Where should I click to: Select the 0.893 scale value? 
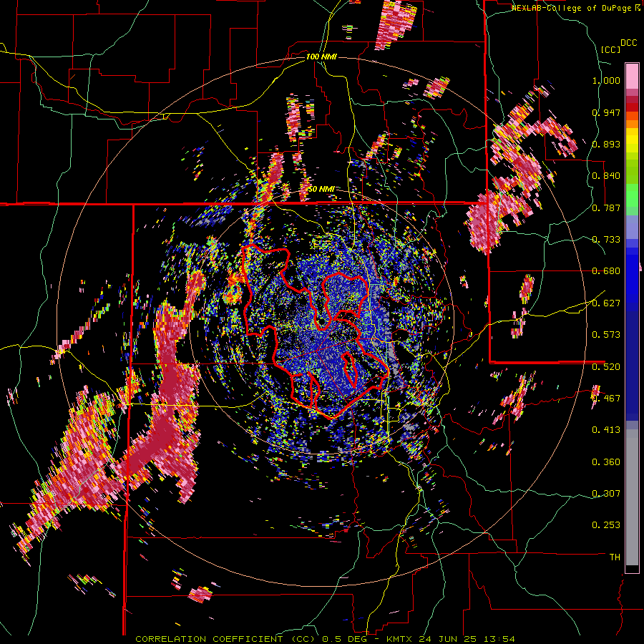(x=606, y=144)
